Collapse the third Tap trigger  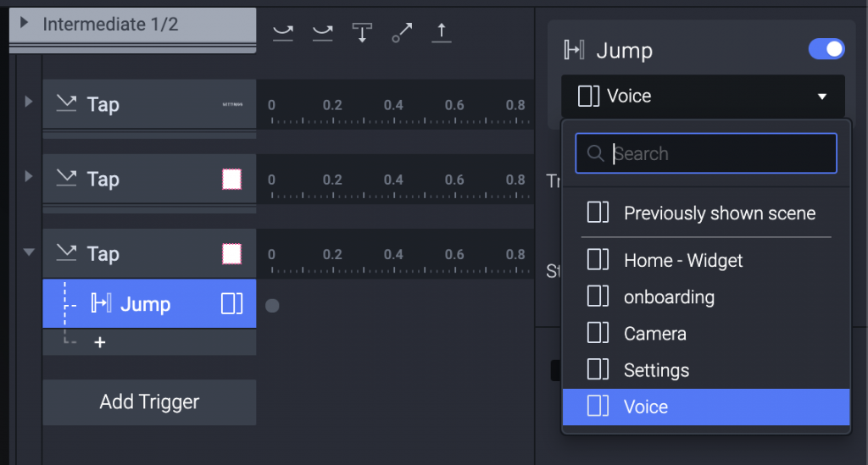pos(29,252)
